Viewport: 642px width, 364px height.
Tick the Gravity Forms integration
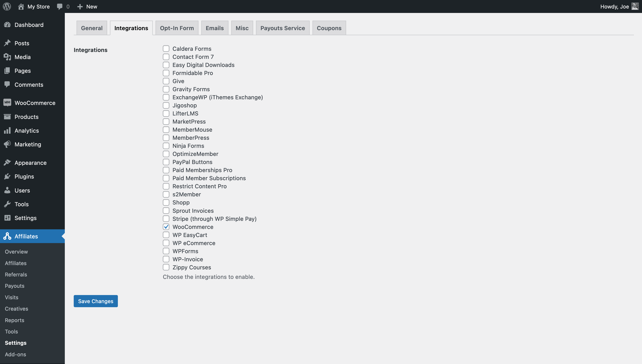[x=166, y=89]
